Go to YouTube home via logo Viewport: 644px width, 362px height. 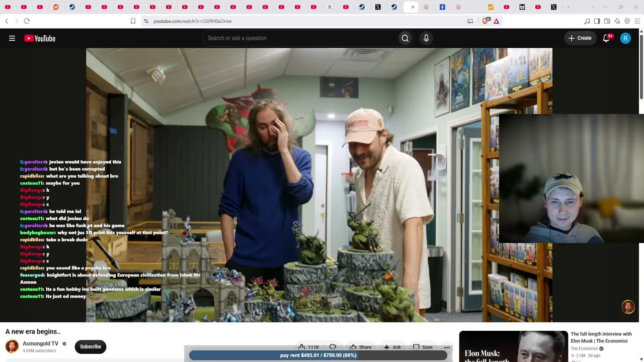coord(40,38)
